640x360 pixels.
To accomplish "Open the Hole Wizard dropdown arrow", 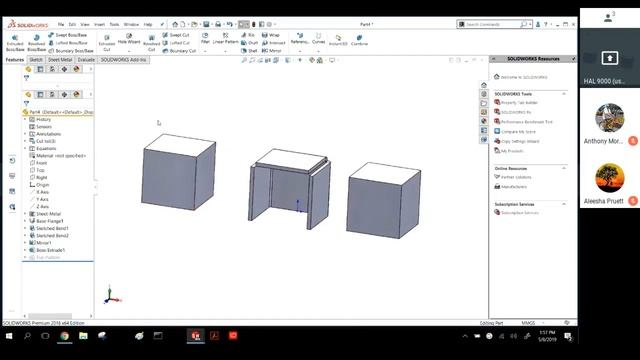I will click(x=129, y=51).
